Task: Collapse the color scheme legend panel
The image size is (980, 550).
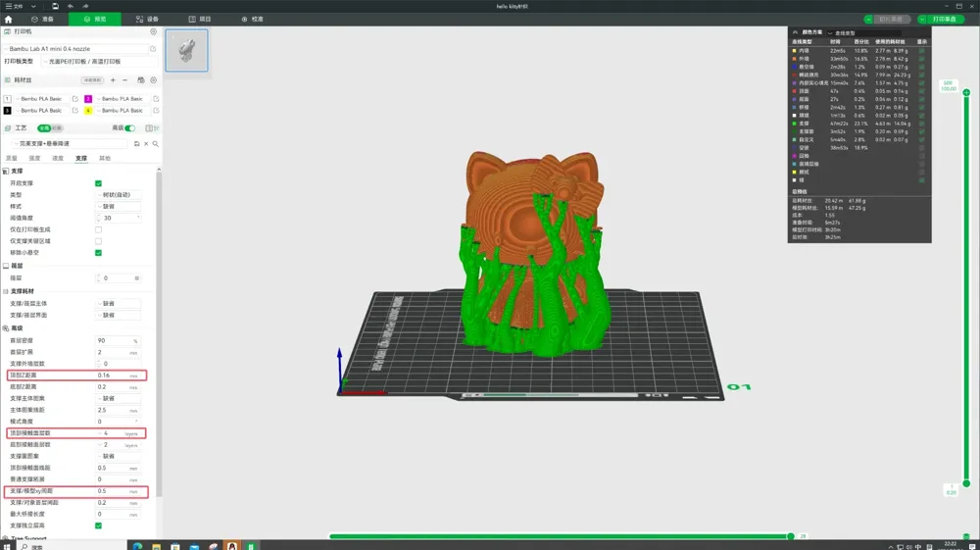Action: 795,32
